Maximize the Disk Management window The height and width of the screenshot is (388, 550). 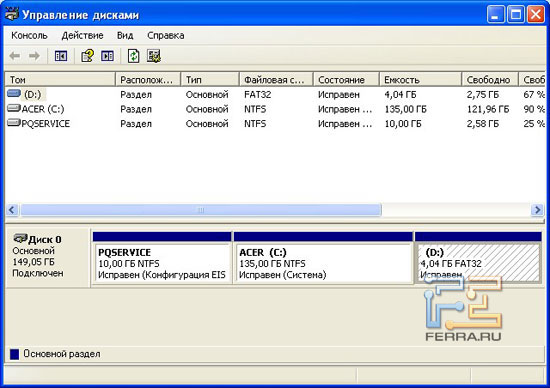coord(516,14)
